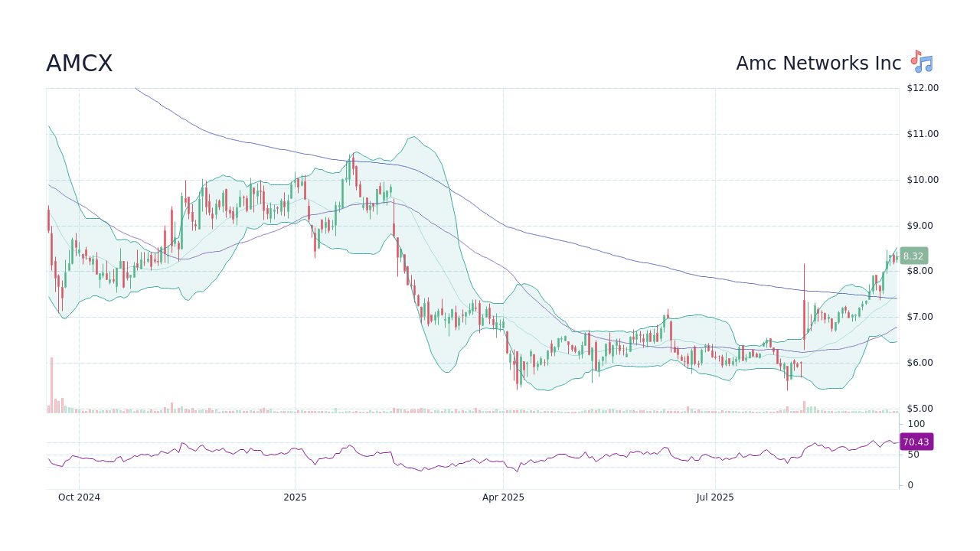This screenshot has height=551, width=980.
Task: Click the Amc Networks Inc company name
Action: [x=818, y=64]
